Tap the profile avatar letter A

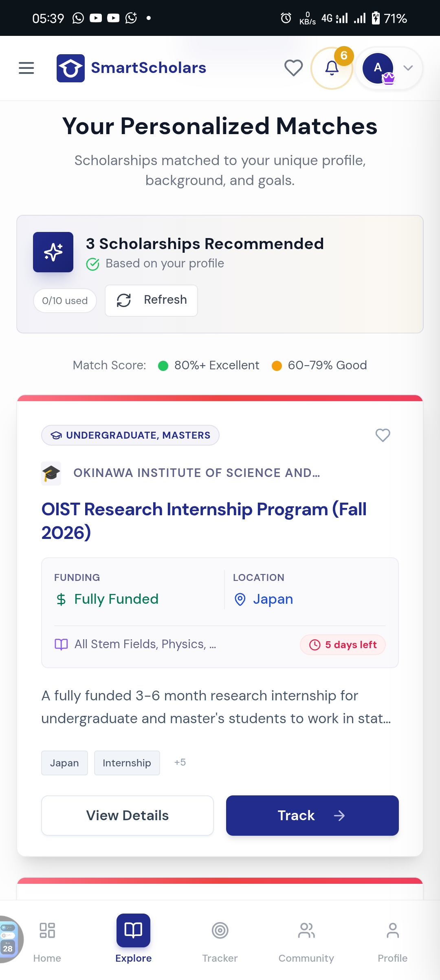378,68
